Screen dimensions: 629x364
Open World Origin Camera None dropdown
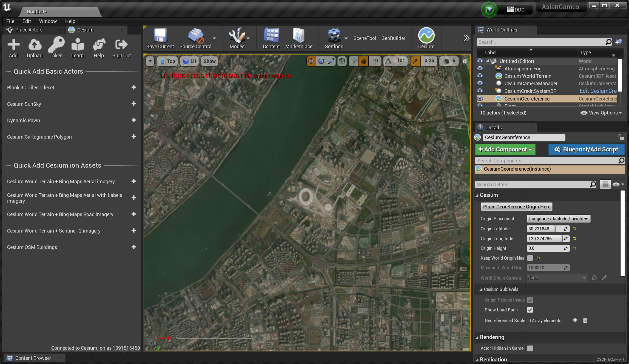click(557, 278)
